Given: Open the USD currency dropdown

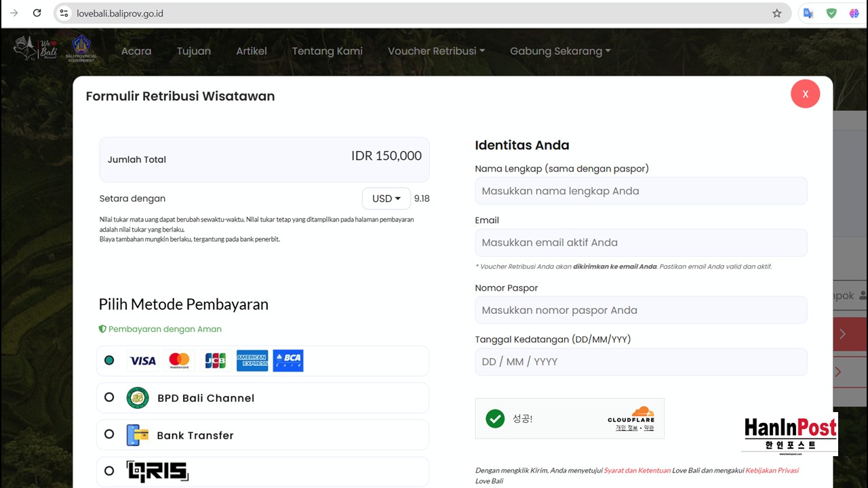Looking at the screenshot, I should tap(386, 199).
